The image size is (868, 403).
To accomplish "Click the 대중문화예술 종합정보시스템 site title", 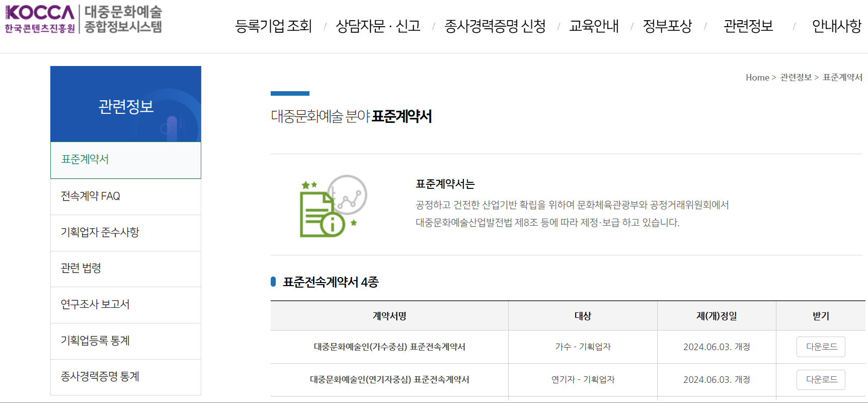I will point(123,19).
